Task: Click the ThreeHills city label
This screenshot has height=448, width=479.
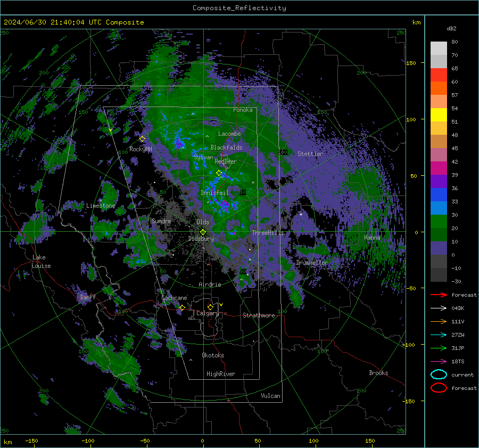Action: click(x=268, y=233)
